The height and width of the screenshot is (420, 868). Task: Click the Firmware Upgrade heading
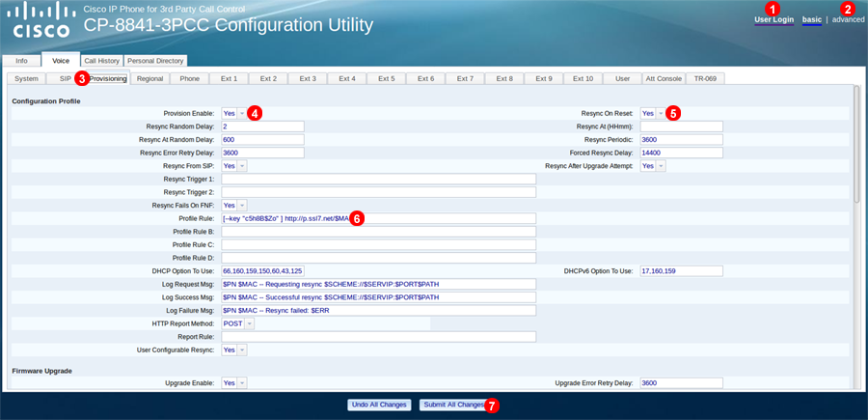(41, 371)
